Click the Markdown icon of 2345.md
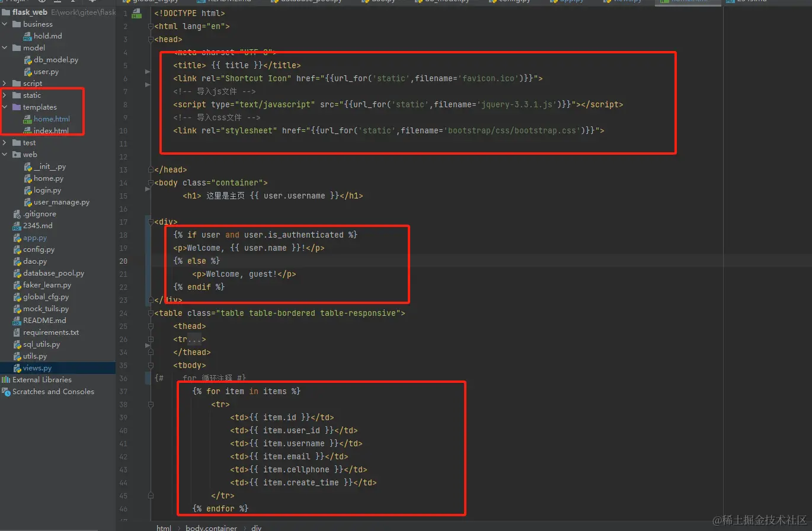The height and width of the screenshot is (531, 812). [x=17, y=226]
